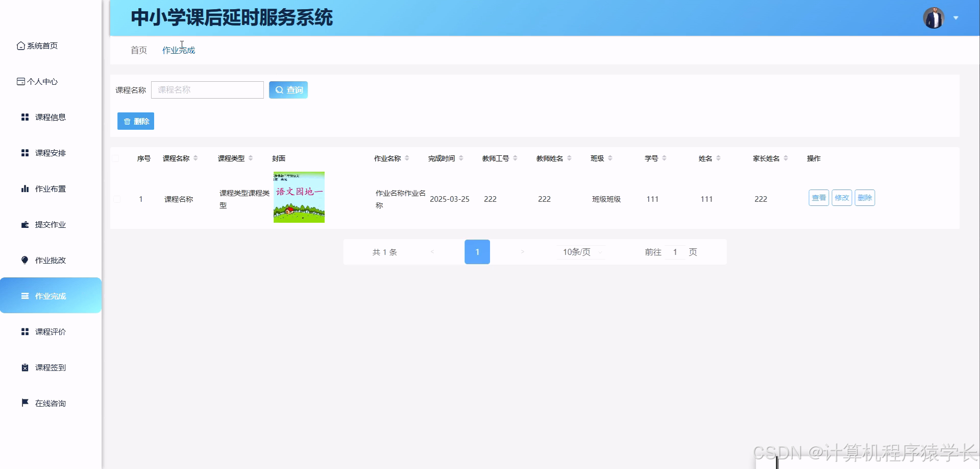
Task: Check the select-all checkbox in table header
Action: 116,158
